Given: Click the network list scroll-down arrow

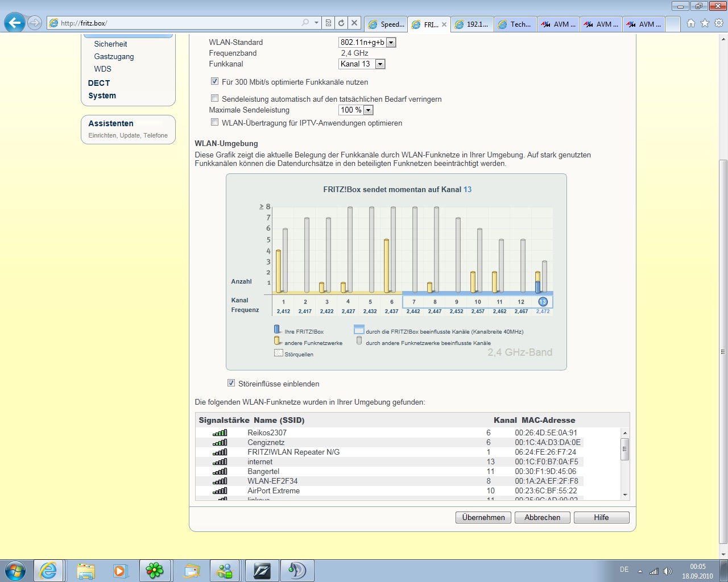Looking at the screenshot, I should tap(625, 494).
